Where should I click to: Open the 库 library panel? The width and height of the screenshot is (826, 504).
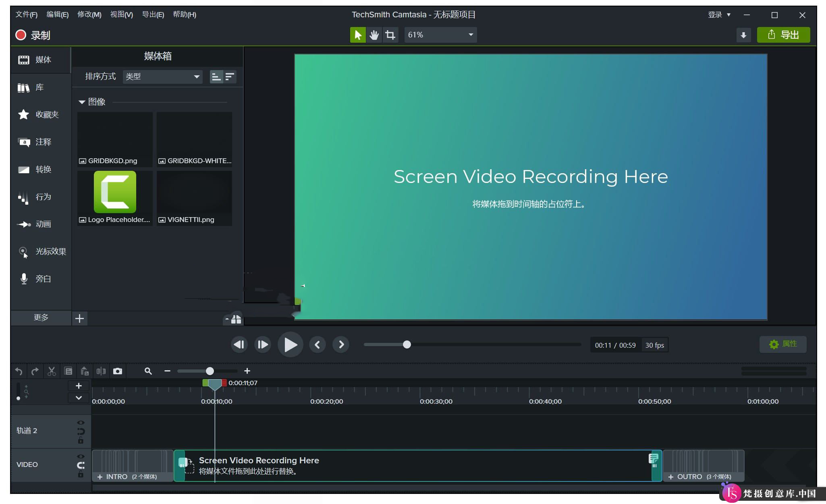click(x=40, y=87)
